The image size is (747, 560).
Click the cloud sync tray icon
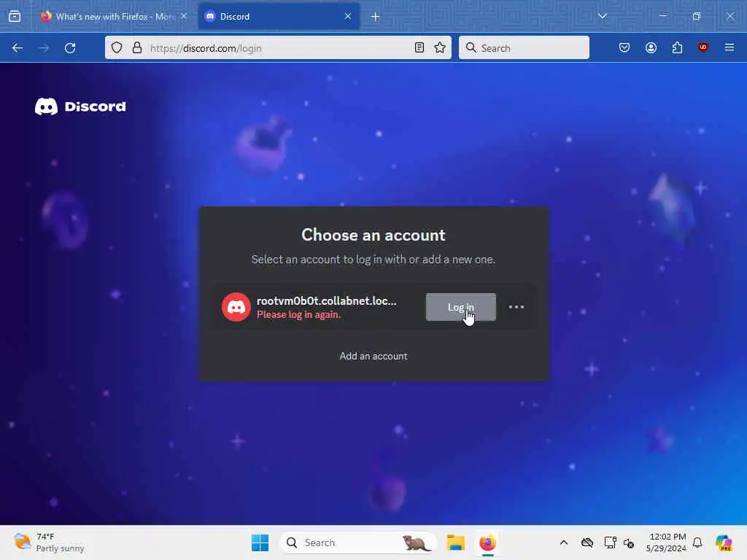pos(587,542)
